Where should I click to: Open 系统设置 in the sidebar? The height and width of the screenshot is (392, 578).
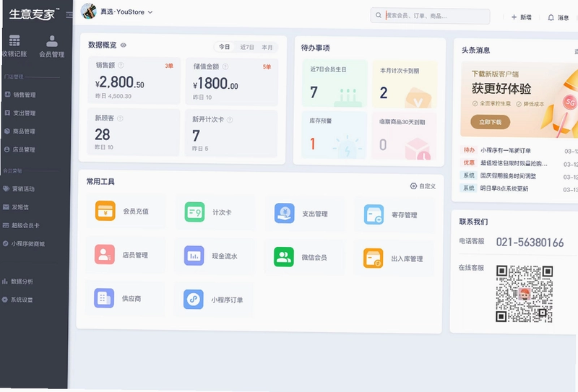17,300
